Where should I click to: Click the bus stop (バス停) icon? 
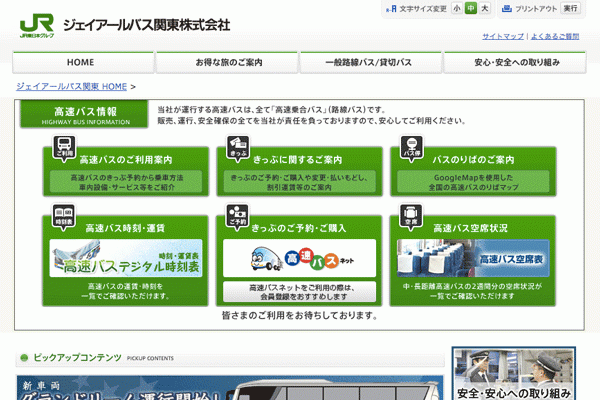coord(411,148)
